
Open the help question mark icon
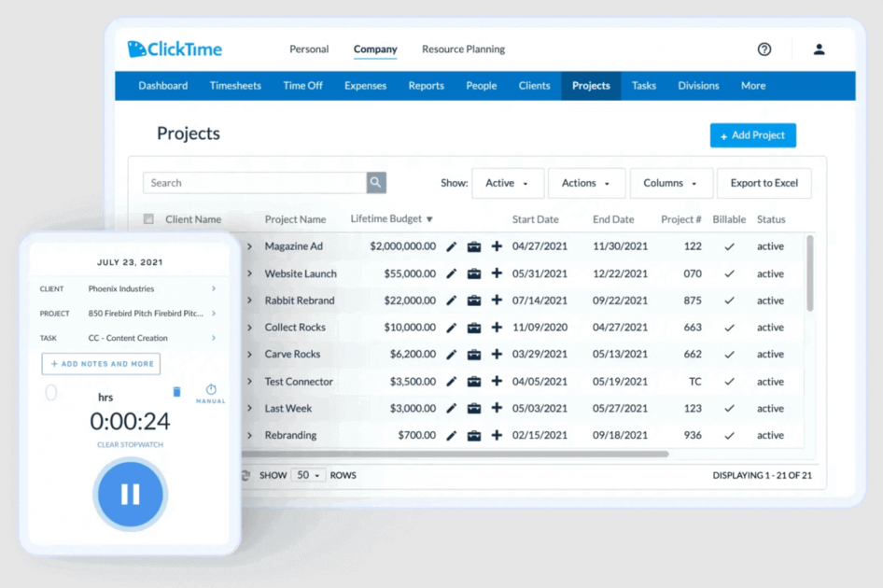764,49
